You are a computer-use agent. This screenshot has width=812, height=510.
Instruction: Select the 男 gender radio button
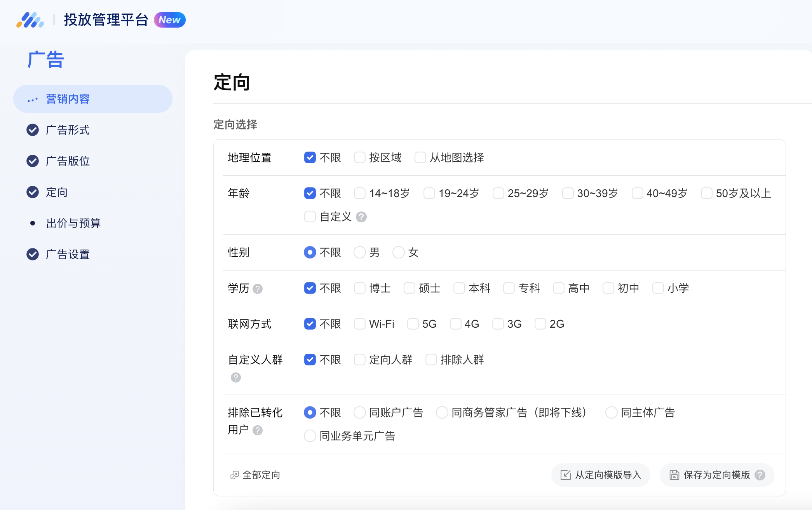point(359,252)
